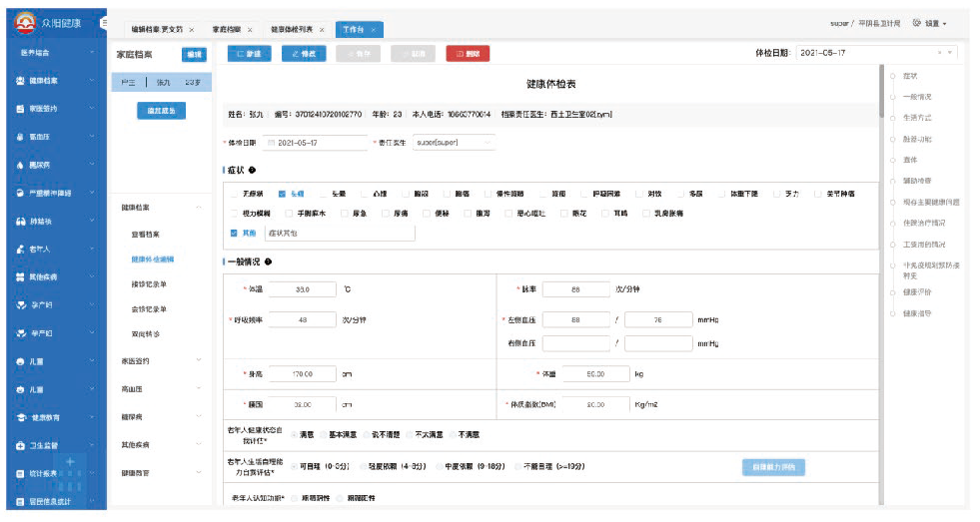The width and height of the screenshot is (980, 522).
Task: Collapse the sidebar with the hamburger icon
Action: pos(106,21)
